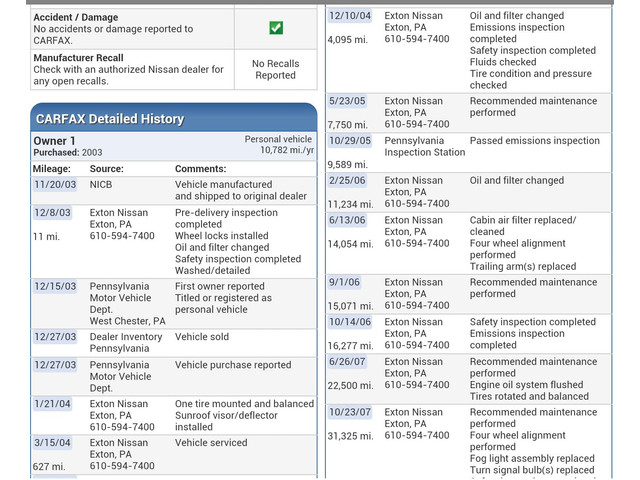Click the No Recalls Reported cell

click(x=275, y=69)
